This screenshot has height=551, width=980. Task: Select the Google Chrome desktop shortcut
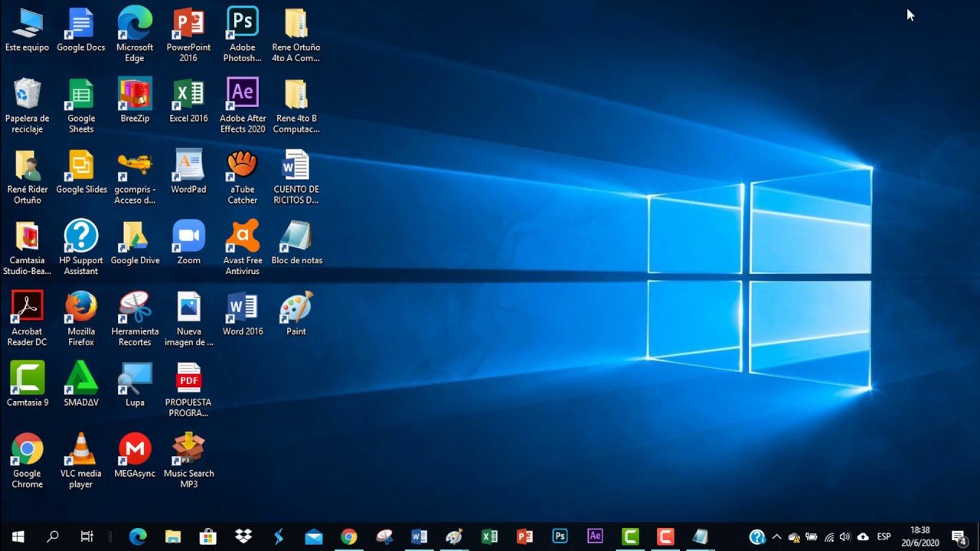pyautogui.click(x=27, y=461)
